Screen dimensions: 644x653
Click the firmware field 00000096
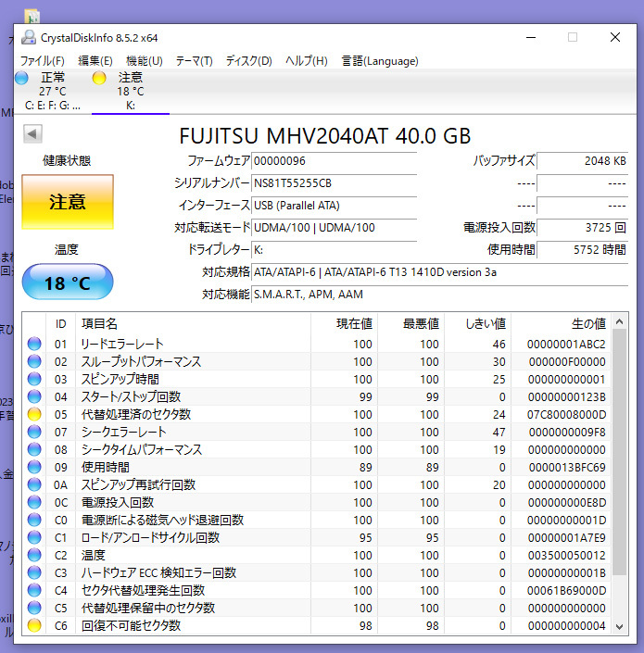tap(335, 161)
